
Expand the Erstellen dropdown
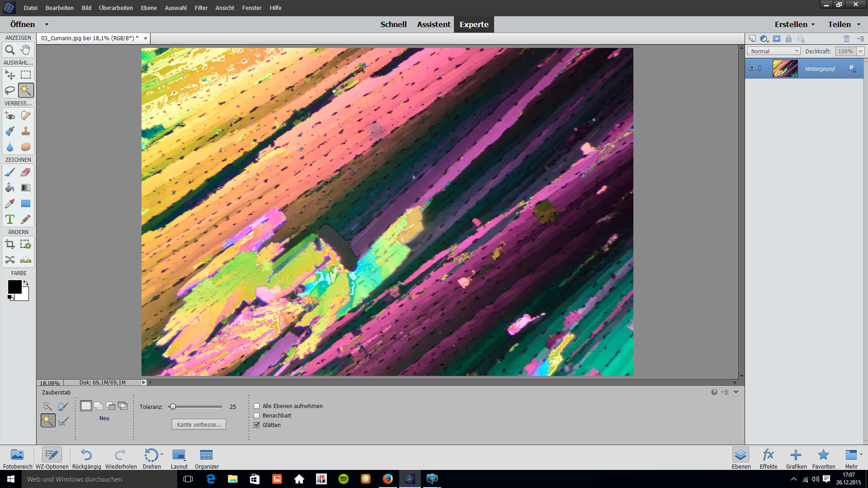794,24
